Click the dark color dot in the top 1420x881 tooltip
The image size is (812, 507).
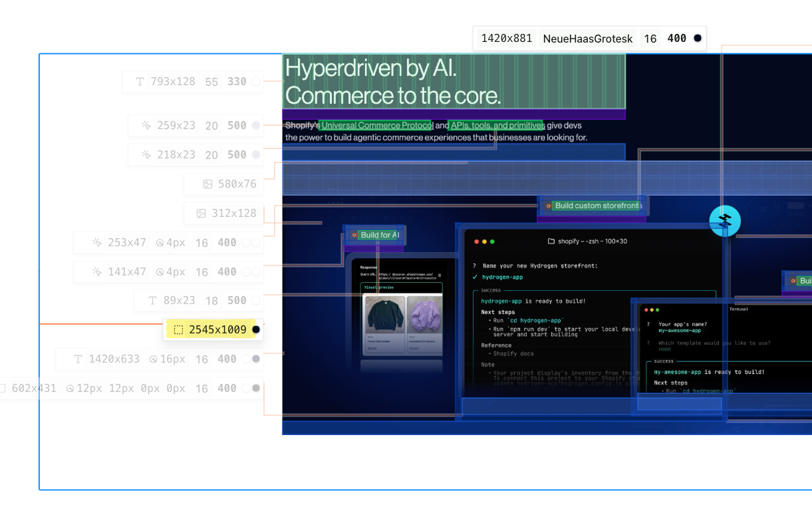698,39
